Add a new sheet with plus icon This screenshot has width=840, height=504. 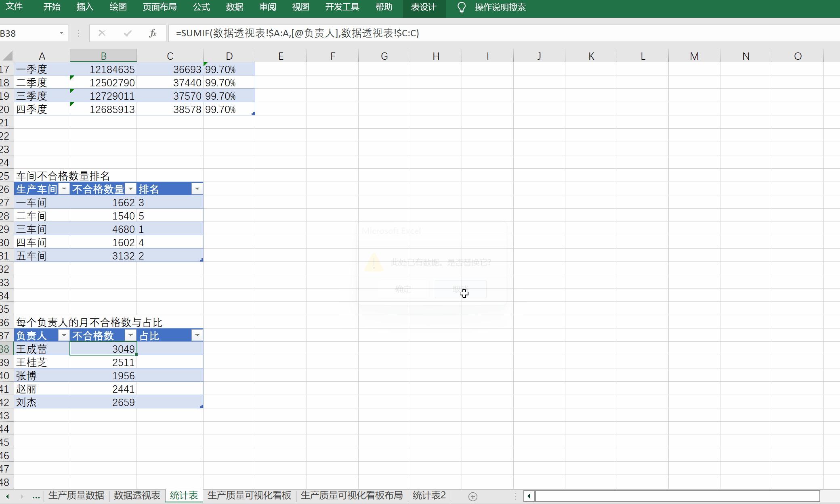tap(473, 496)
